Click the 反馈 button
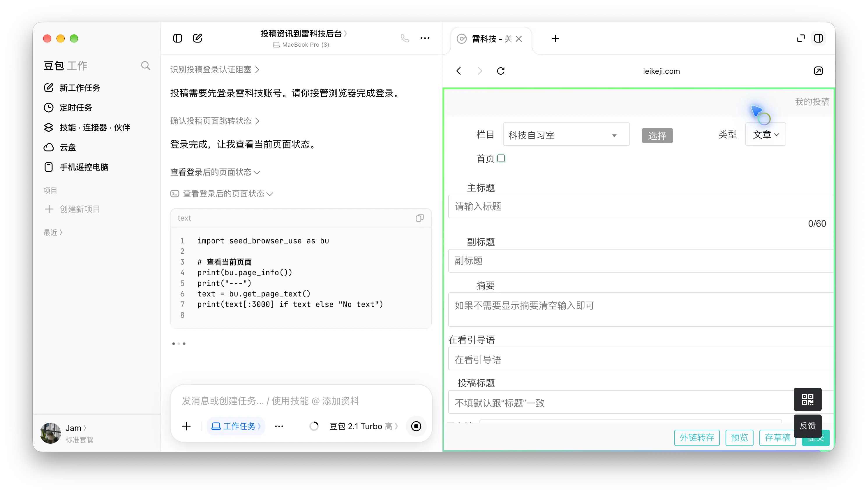This screenshot has height=495, width=868. pos(807,425)
